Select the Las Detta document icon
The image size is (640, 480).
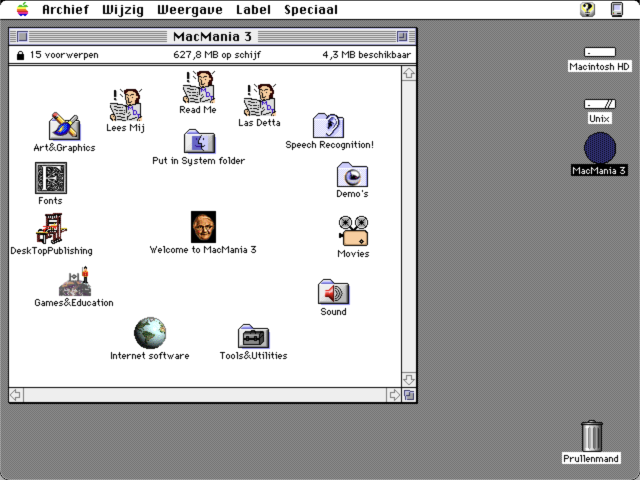point(260,100)
